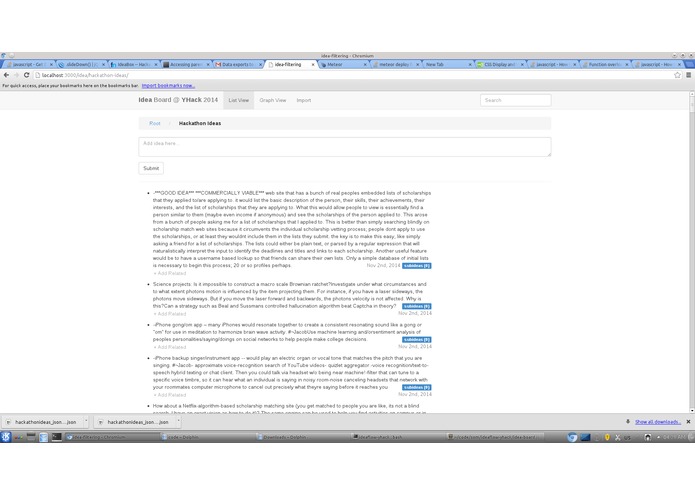Close the idea-filtering tab
This screenshot has width=695, height=494.
pyautogui.click(x=313, y=65)
